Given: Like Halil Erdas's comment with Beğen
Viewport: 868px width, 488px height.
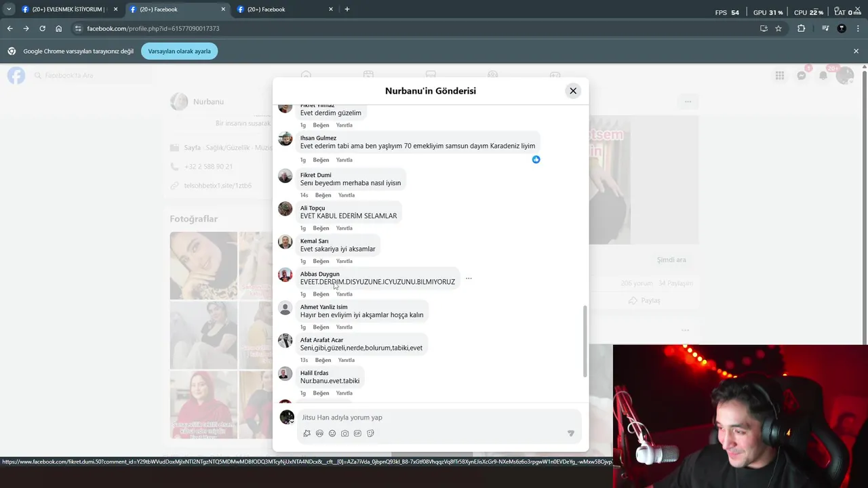Looking at the screenshot, I should (321, 393).
